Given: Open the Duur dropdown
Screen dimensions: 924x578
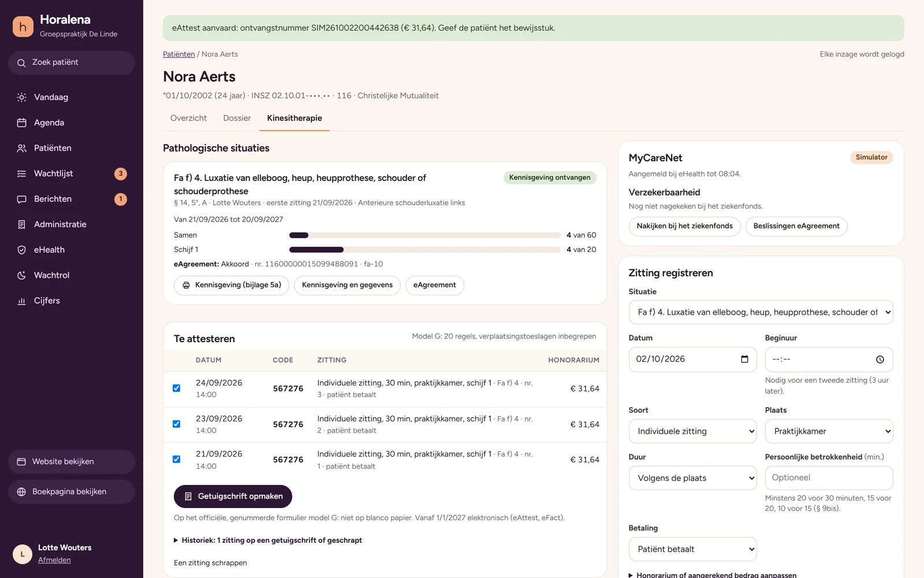Looking at the screenshot, I should coord(692,478).
